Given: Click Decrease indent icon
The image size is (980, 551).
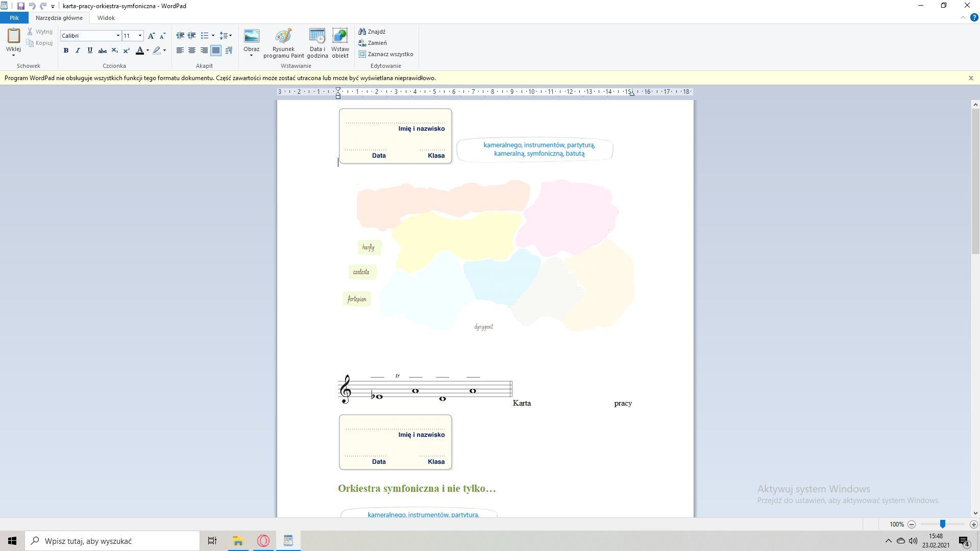Looking at the screenshot, I should tap(180, 36).
